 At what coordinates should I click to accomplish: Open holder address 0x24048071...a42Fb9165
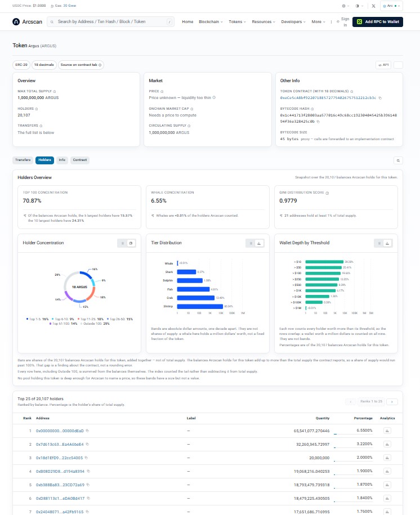point(60,512)
